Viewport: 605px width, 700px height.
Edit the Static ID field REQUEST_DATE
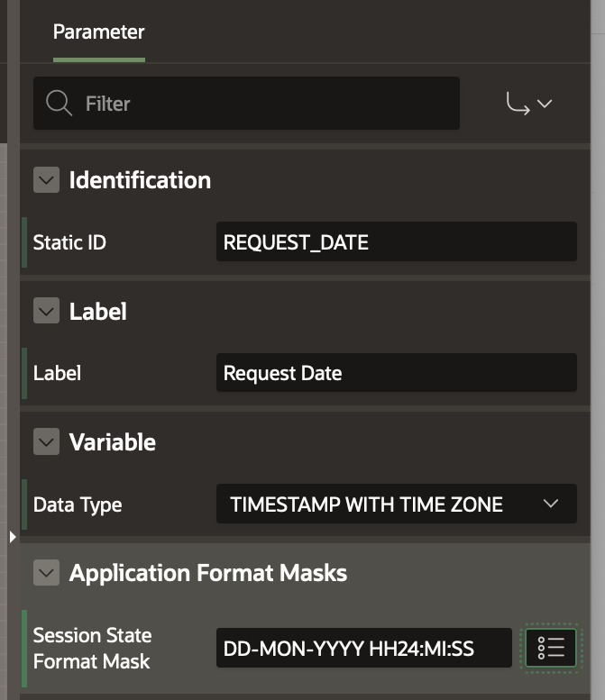(396, 242)
